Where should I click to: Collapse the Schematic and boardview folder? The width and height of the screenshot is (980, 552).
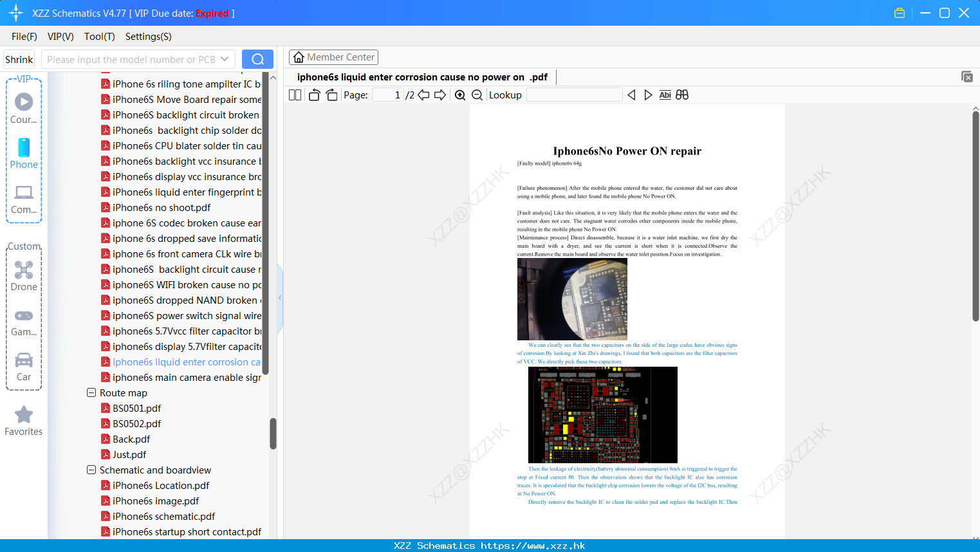[x=91, y=470]
